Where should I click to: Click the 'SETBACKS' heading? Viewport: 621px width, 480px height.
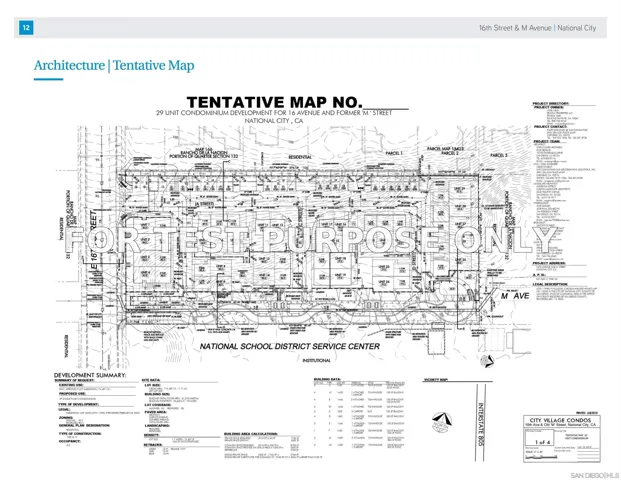pos(152,445)
